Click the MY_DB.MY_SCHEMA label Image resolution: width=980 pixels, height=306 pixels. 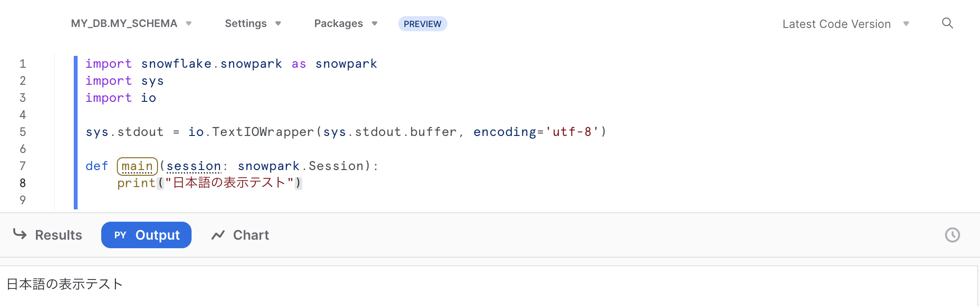click(124, 23)
